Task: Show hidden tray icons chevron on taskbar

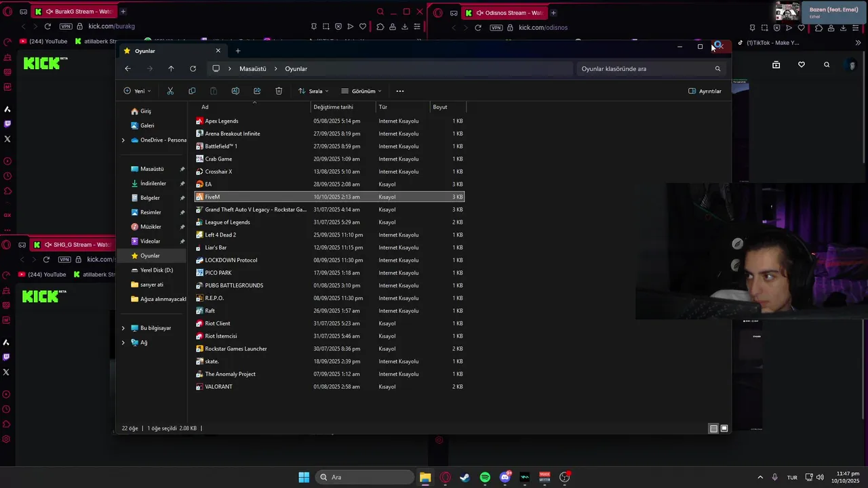Action: 760,477
